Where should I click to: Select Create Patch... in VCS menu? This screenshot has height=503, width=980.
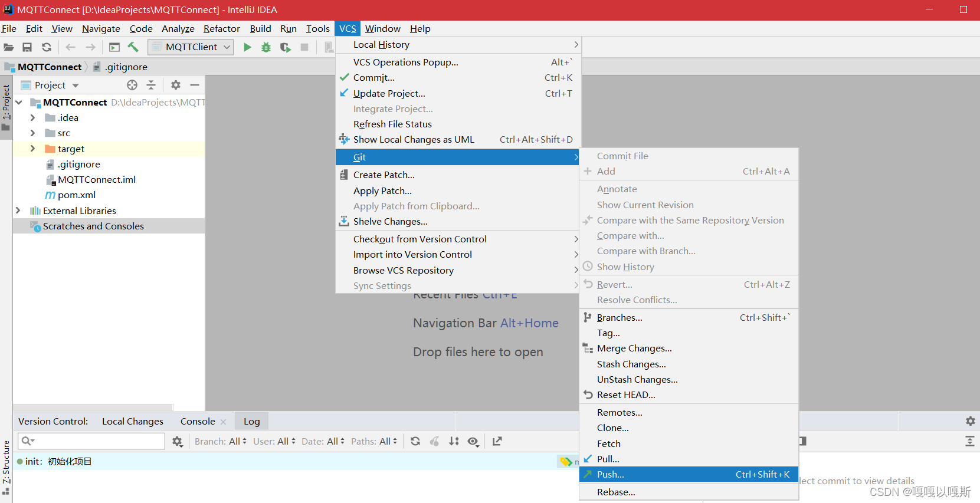tap(457, 175)
